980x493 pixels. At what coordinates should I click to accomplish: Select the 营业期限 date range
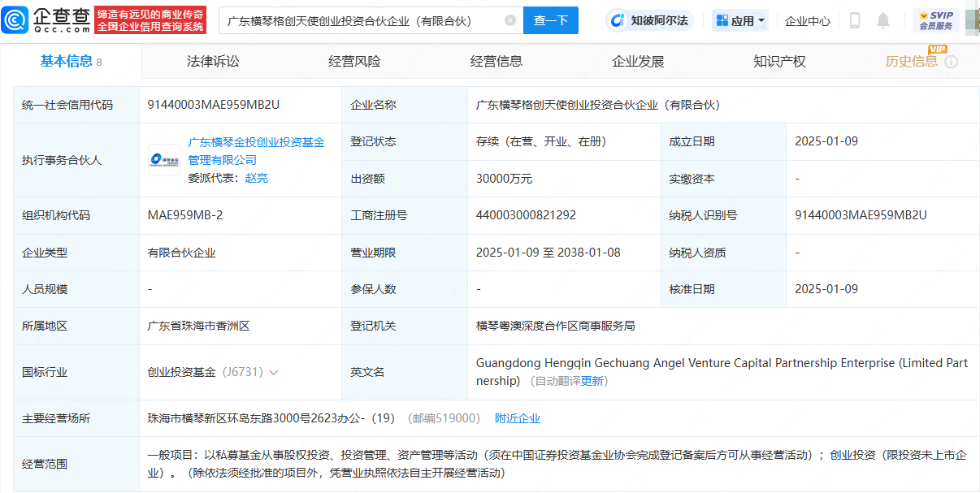point(549,253)
